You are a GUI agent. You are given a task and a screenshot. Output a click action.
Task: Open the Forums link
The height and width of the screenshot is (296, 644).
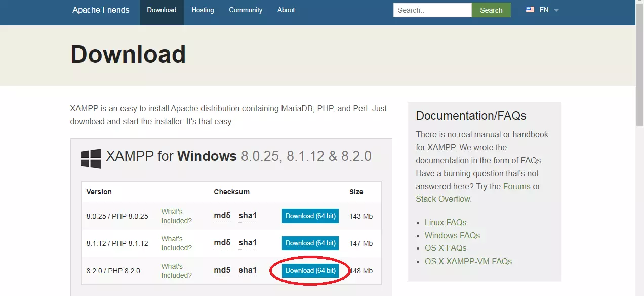(x=517, y=186)
